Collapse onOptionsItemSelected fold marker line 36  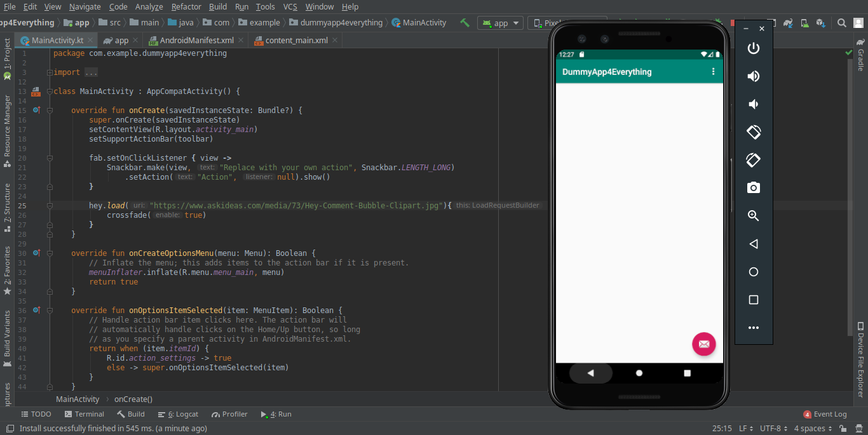pos(50,311)
